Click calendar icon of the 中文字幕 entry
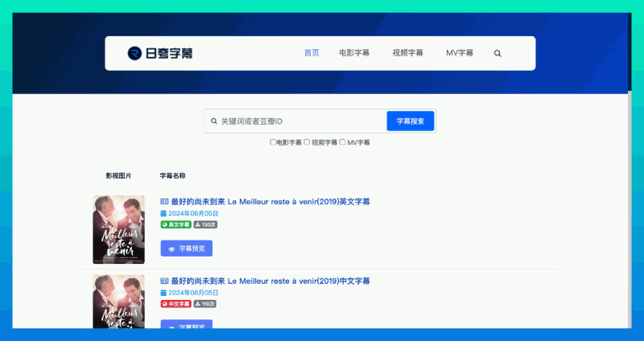The width and height of the screenshot is (644, 341). tap(163, 293)
